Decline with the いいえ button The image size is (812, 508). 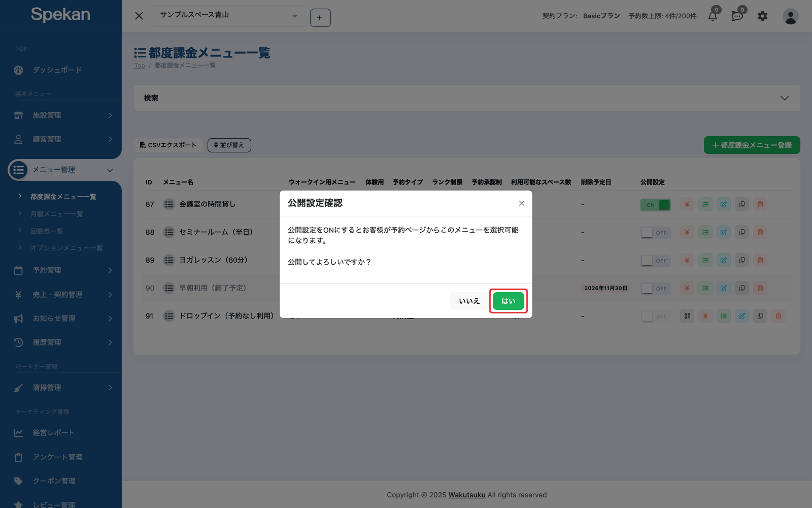point(469,301)
